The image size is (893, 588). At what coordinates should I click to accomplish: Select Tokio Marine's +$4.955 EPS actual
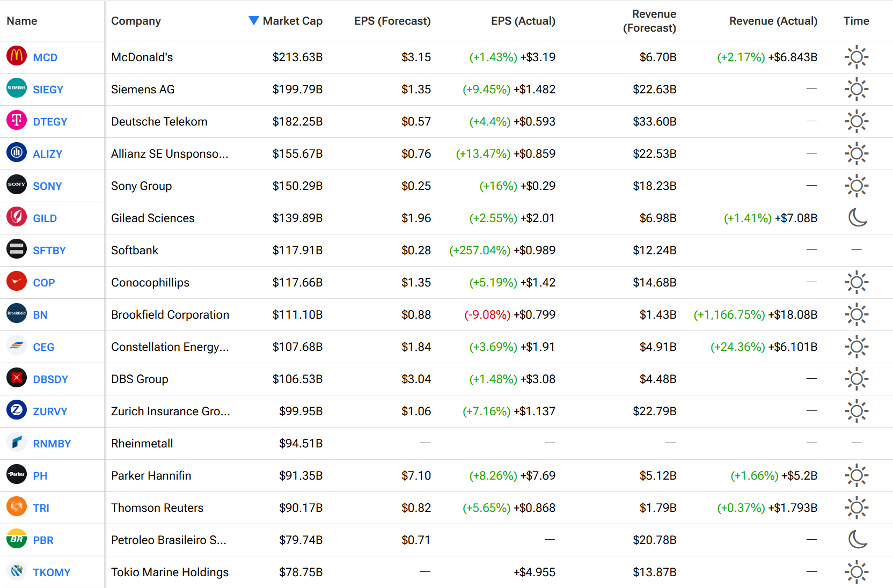point(535,572)
